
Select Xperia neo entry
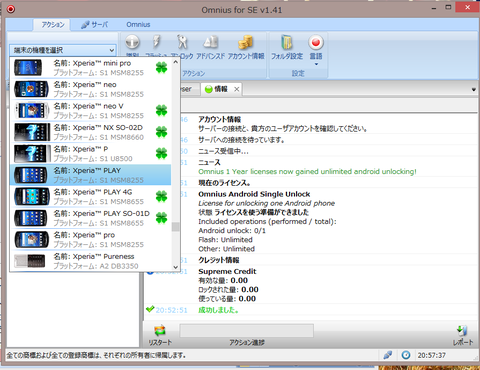coord(91,89)
